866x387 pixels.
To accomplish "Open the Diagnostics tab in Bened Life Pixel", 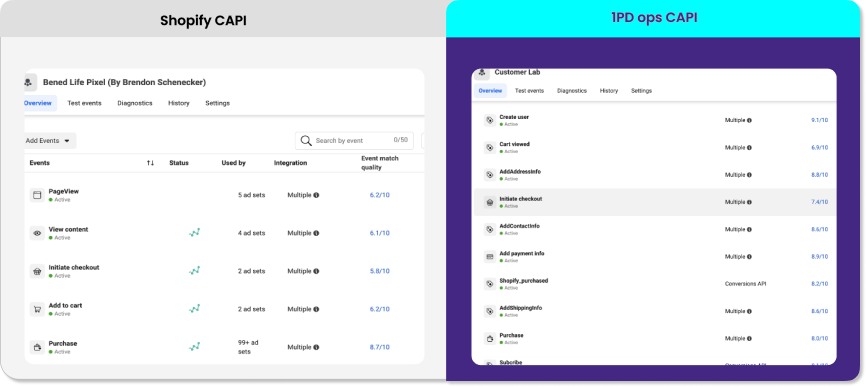I will click(x=135, y=103).
